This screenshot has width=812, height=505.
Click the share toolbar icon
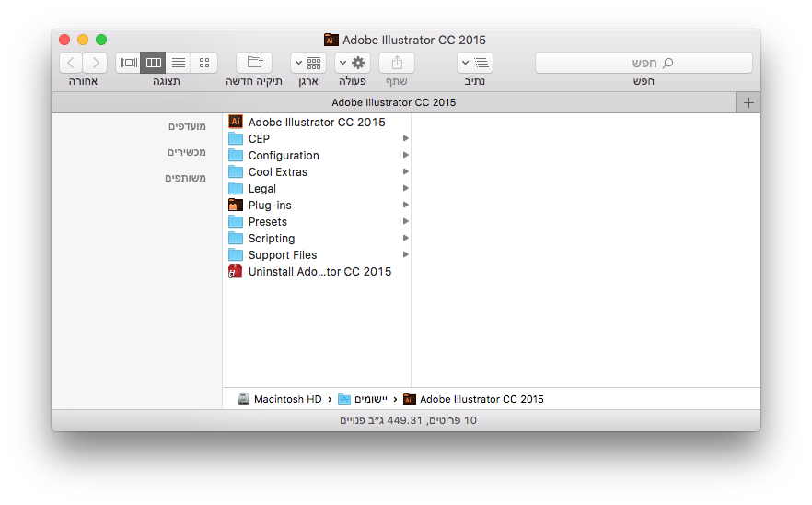click(397, 63)
